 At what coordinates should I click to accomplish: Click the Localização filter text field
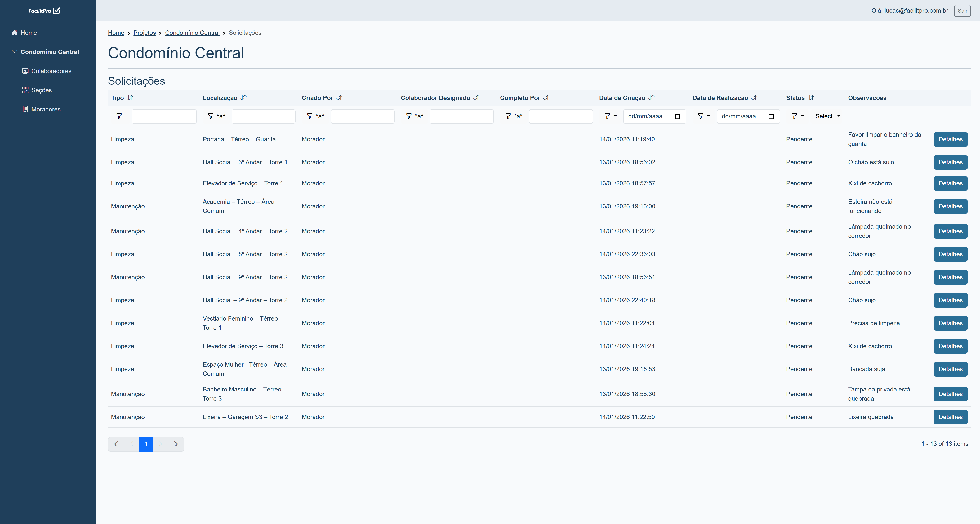tap(263, 116)
